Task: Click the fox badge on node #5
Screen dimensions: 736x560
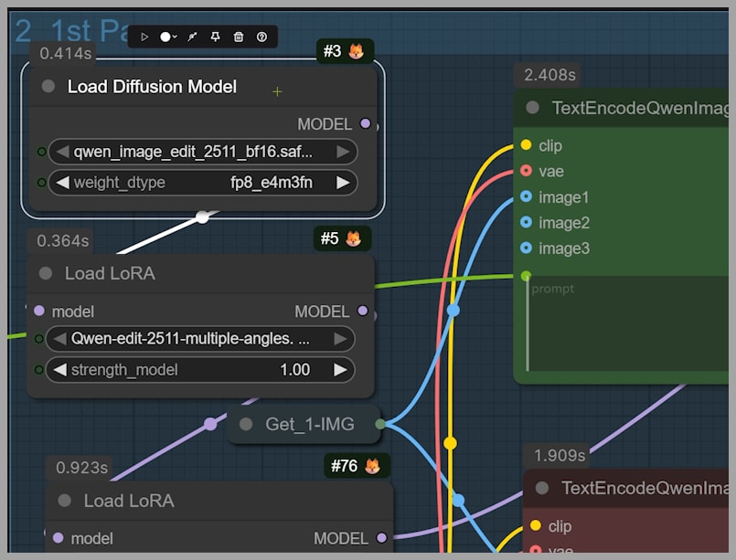Action: [353, 239]
